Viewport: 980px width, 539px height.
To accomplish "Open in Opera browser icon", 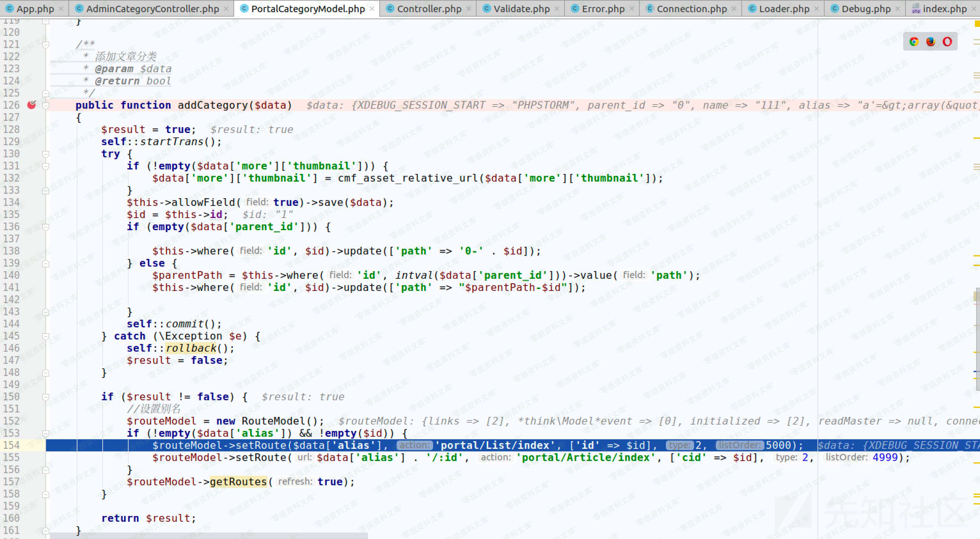I will point(947,42).
